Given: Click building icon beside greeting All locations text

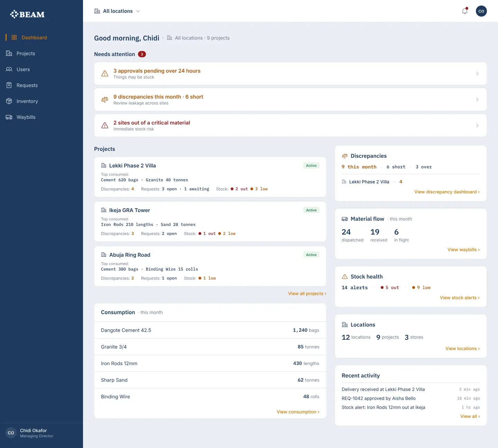Looking at the screenshot, I should (169, 38).
